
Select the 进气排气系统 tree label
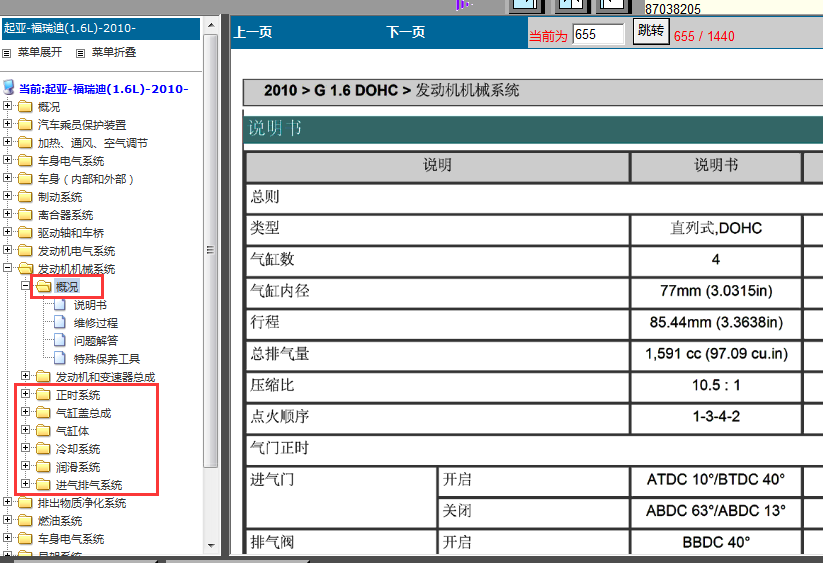pyautogui.click(x=89, y=485)
